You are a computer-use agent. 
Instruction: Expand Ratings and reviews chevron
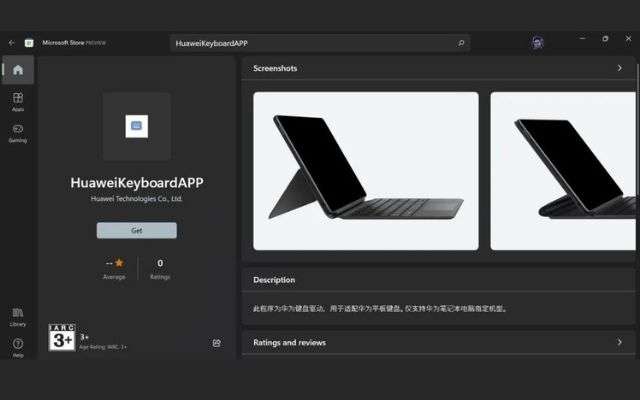[x=620, y=342]
